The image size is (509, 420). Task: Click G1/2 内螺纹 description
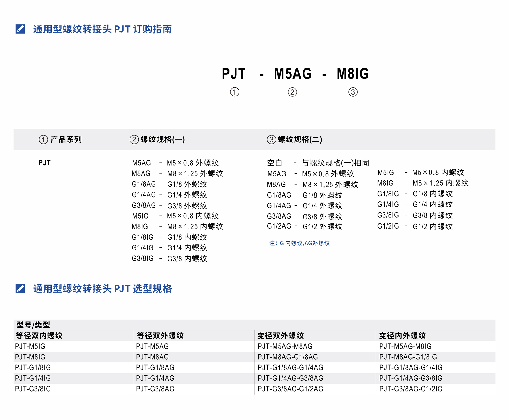click(432, 226)
